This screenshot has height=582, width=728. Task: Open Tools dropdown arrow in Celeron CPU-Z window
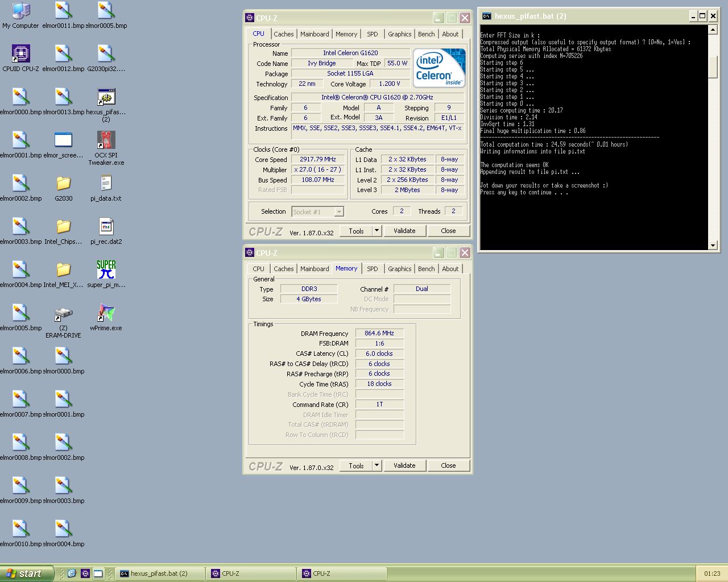(x=377, y=231)
